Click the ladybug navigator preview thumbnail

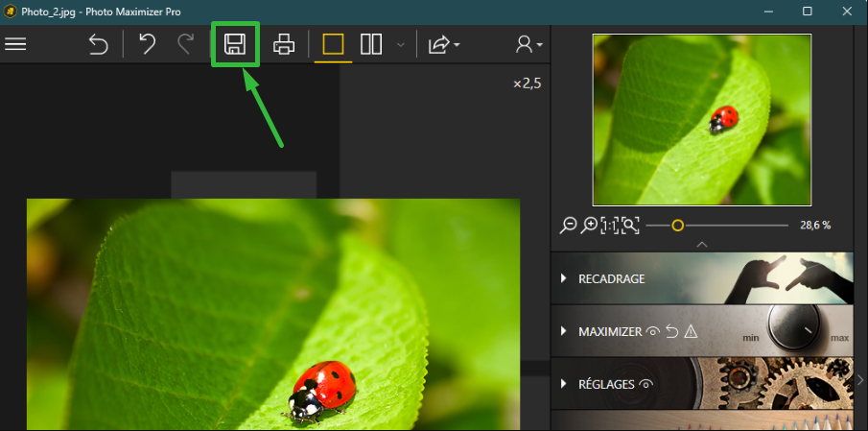point(702,120)
